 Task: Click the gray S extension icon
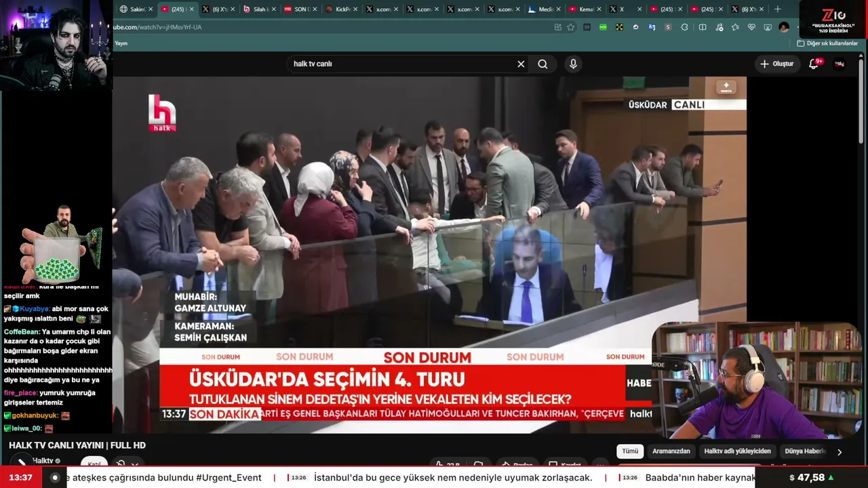tap(668, 27)
